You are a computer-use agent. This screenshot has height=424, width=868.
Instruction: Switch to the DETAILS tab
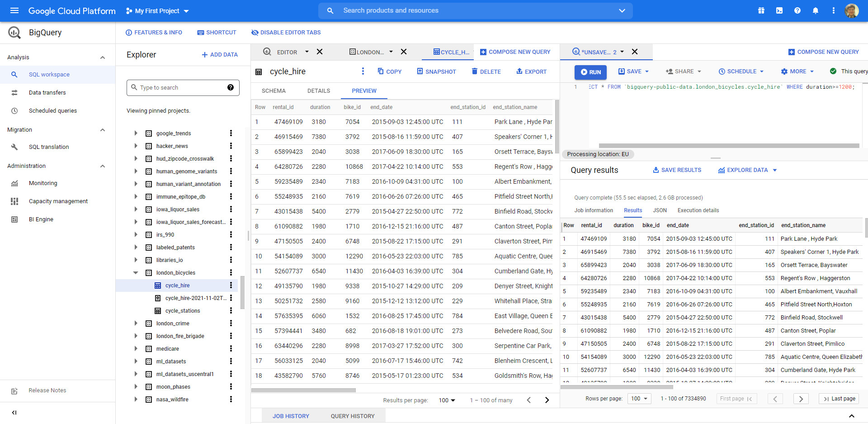click(319, 91)
